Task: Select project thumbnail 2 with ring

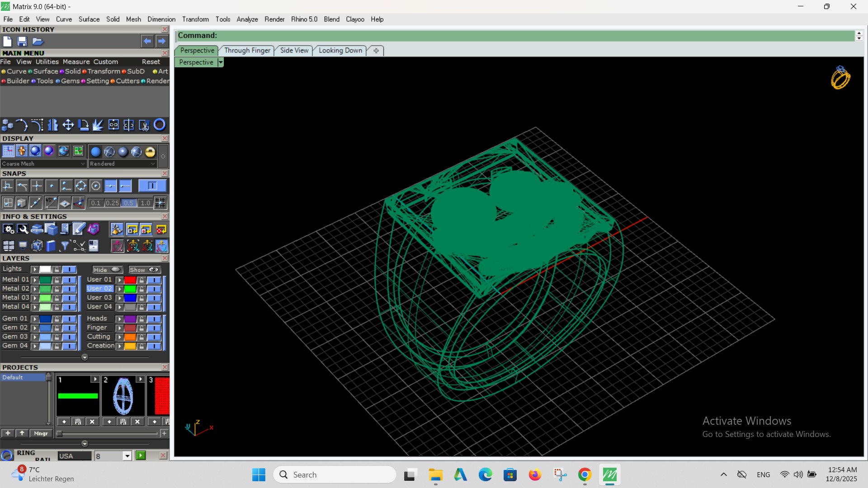Action: (x=123, y=396)
